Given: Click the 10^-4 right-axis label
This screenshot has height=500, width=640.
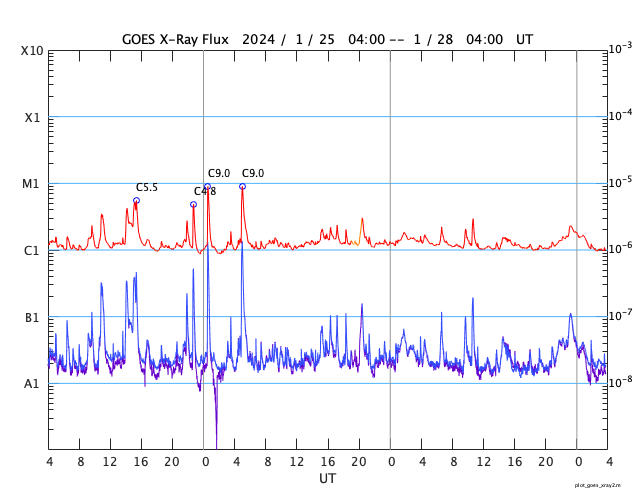Looking at the screenshot, I should point(621,115).
